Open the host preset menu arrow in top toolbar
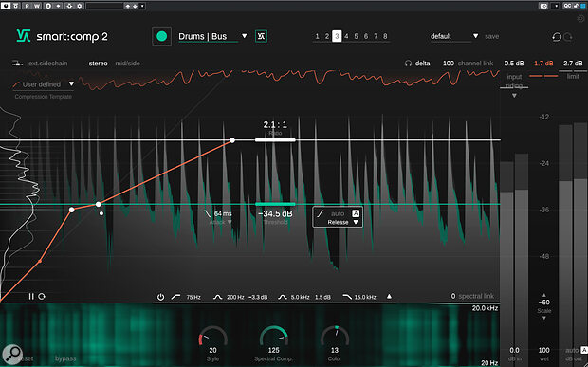The image size is (588, 367). coord(142,6)
